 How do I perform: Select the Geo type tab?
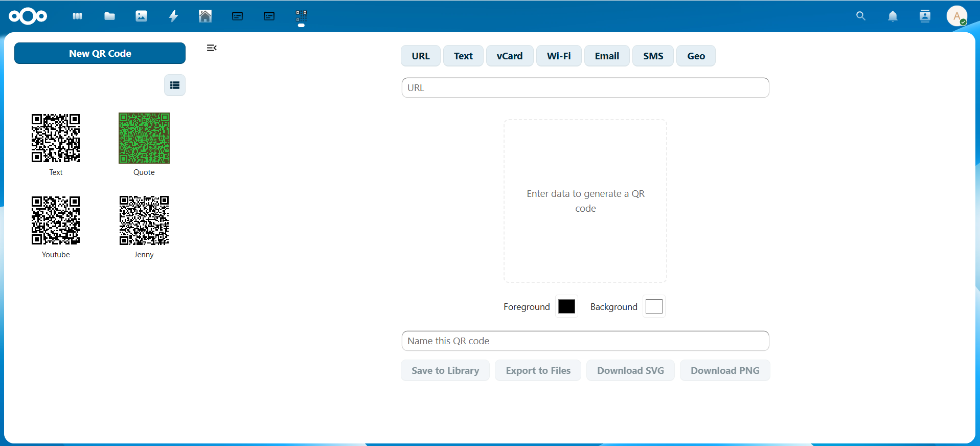696,56
